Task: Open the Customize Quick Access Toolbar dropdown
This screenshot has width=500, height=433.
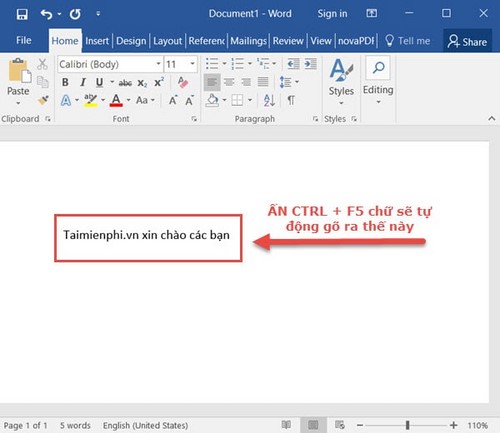Action: (x=98, y=14)
